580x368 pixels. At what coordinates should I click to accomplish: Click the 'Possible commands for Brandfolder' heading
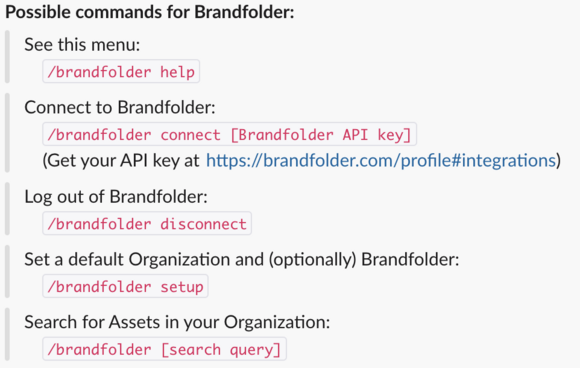point(150,12)
